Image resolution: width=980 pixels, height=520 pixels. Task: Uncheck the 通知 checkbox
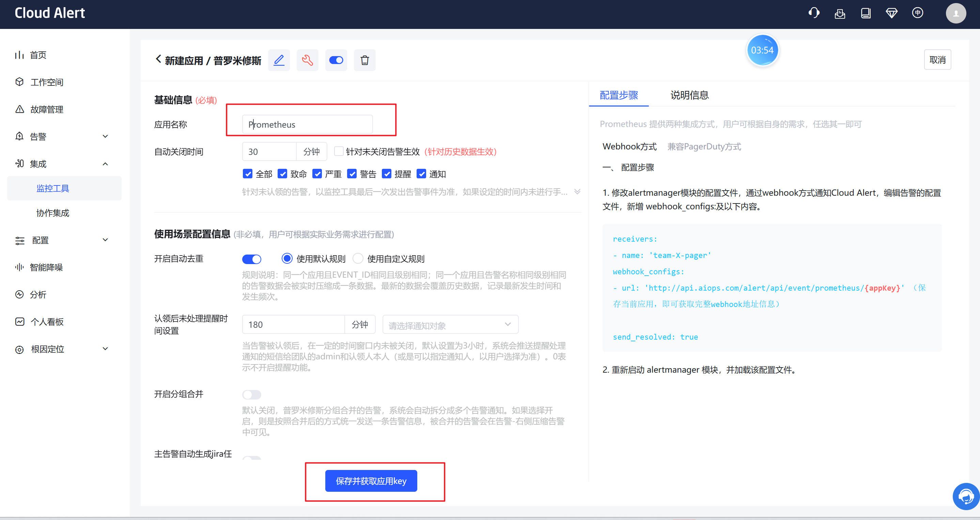pyautogui.click(x=421, y=174)
